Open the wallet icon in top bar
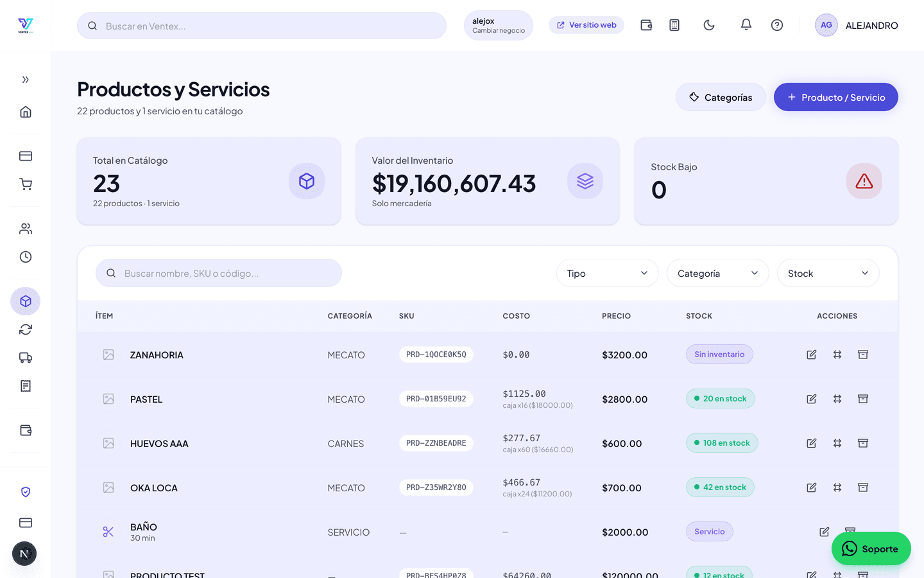Viewport: 924px width, 578px height. pos(646,25)
